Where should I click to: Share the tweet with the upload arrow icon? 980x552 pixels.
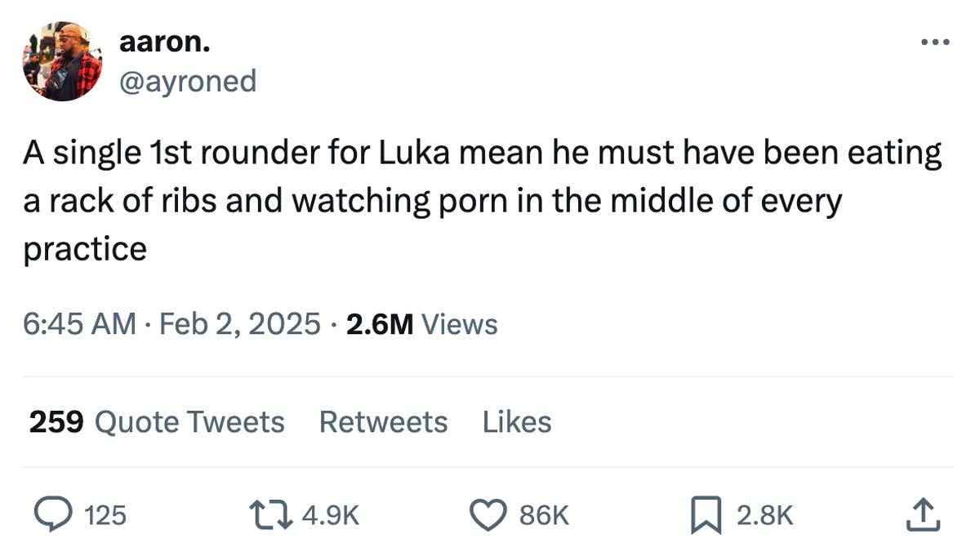coord(924,514)
